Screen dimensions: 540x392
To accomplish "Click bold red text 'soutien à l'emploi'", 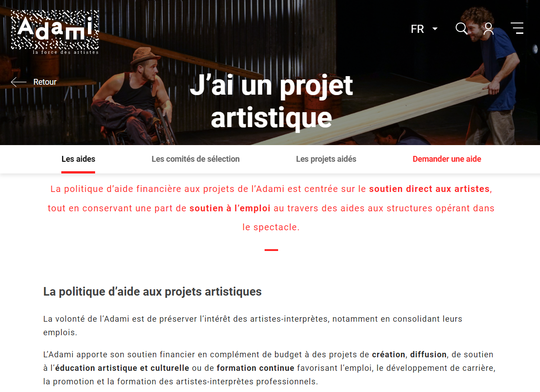I will [x=230, y=208].
